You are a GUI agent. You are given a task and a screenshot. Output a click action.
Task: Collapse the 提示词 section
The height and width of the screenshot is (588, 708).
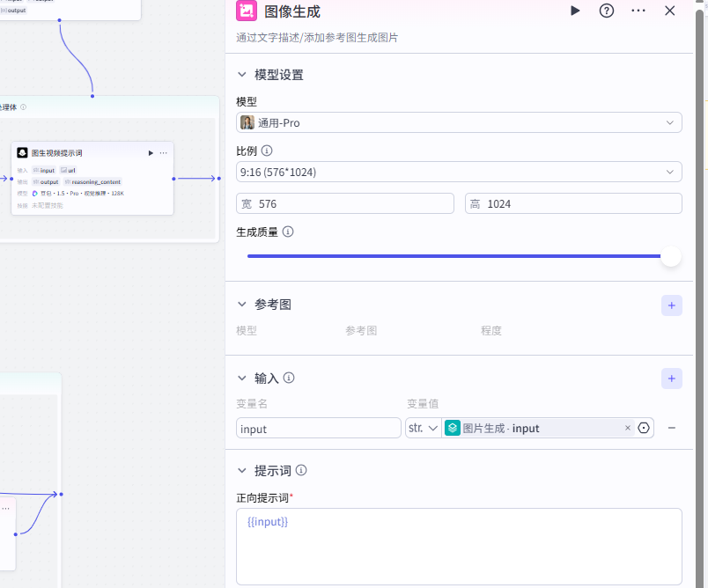242,471
